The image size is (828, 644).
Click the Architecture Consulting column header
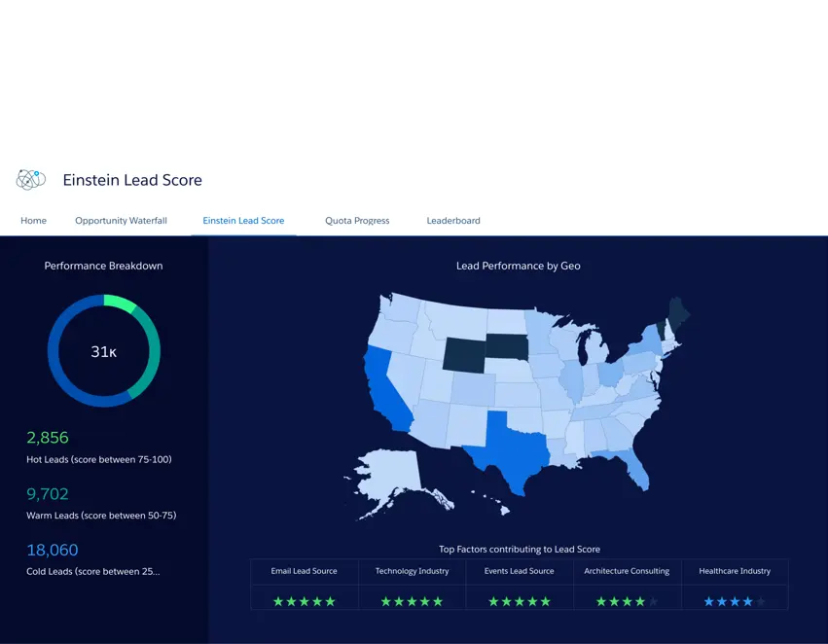(627, 571)
